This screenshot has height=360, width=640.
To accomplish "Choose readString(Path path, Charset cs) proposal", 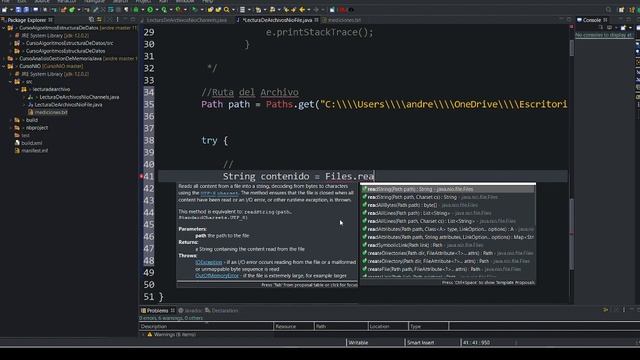I will [448, 197].
